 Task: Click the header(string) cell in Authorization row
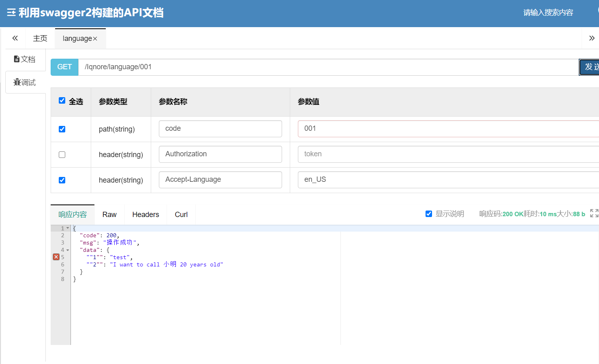(x=121, y=155)
